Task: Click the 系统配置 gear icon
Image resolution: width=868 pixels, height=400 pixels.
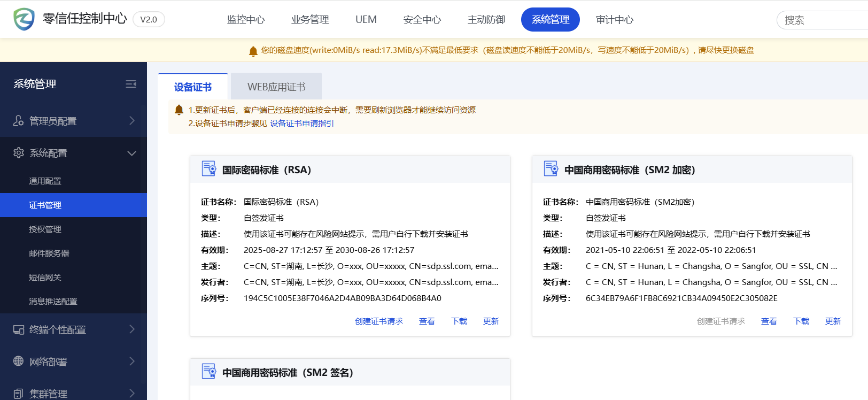Action: 19,153
